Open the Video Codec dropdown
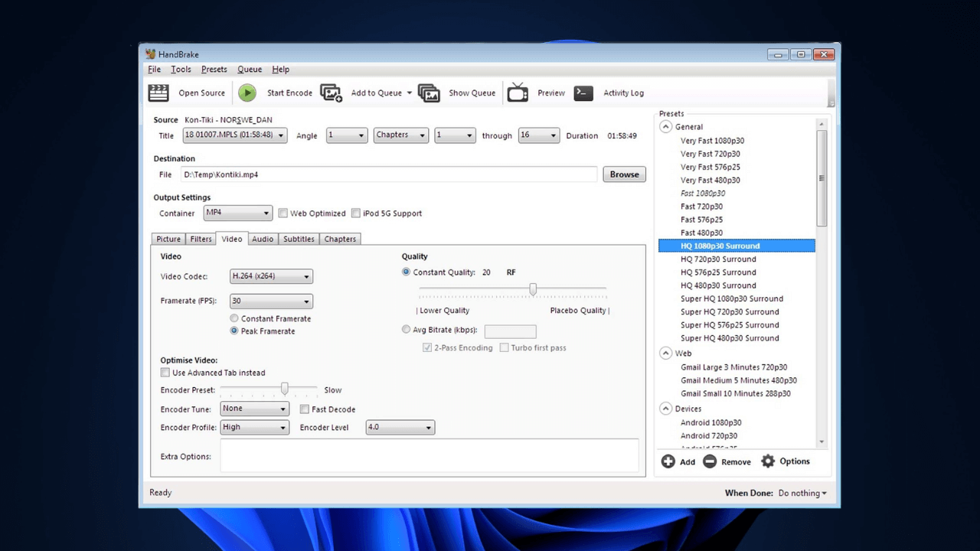 [271, 276]
